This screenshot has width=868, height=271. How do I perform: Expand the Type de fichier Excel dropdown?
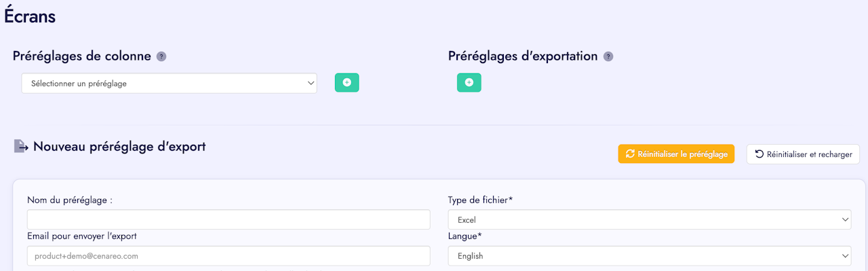point(650,220)
